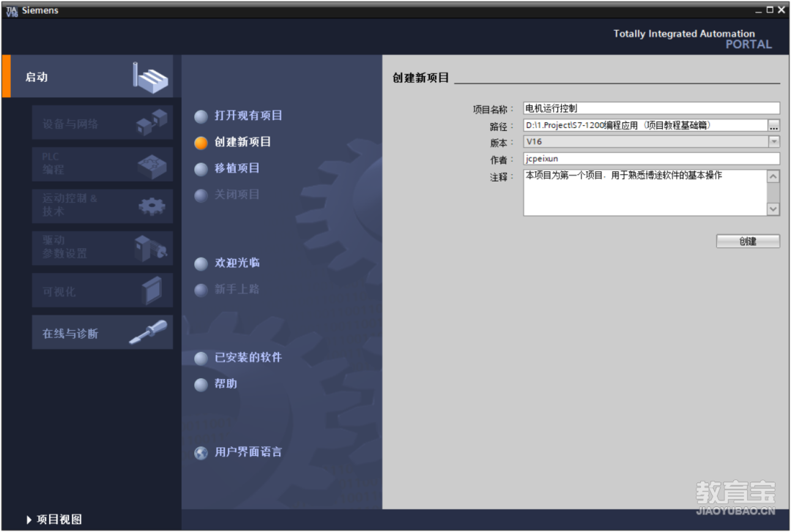
Task: Click the 项目名称 input field
Action: click(x=651, y=108)
